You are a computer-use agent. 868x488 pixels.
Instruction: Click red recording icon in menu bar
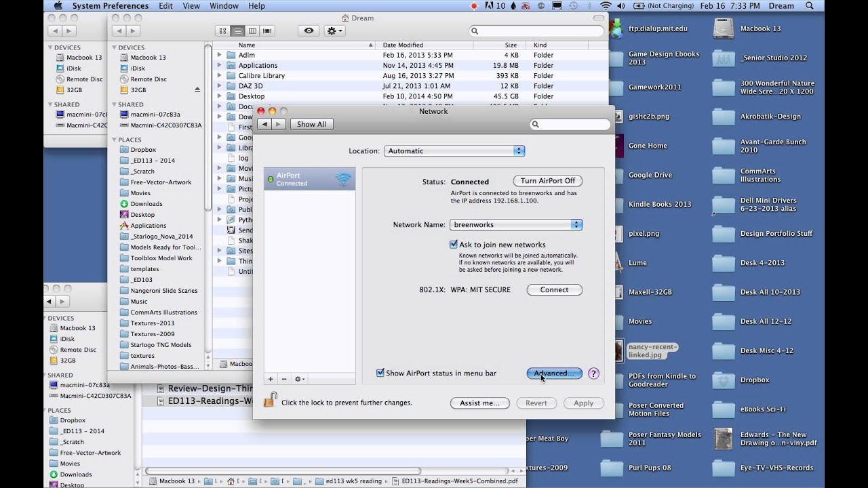(473, 5)
